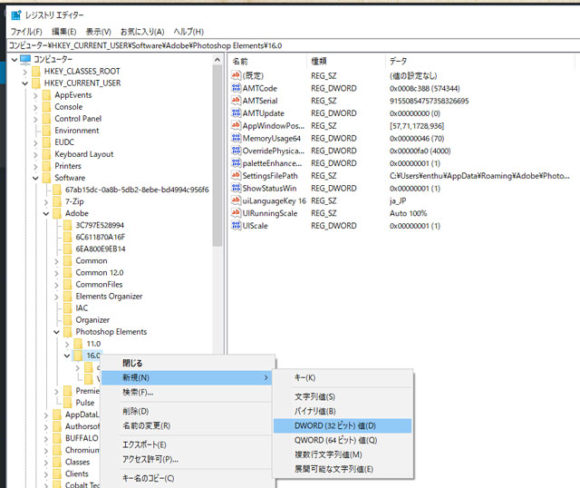Expand the Common 12.0 key
This screenshot has width=580, height=488.
click(x=56, y=273)
